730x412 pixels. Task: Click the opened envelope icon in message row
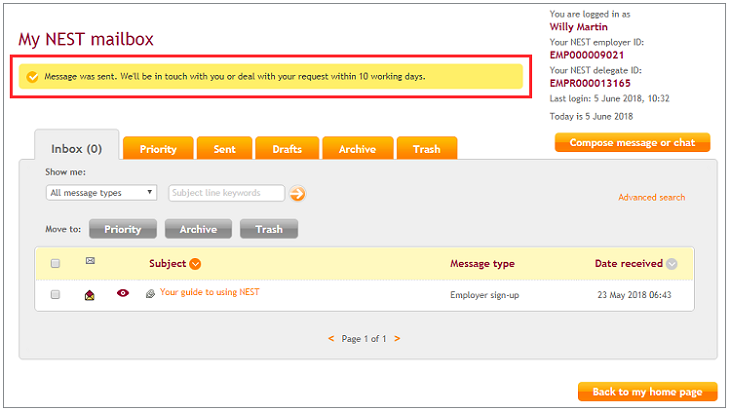(90, 295)
